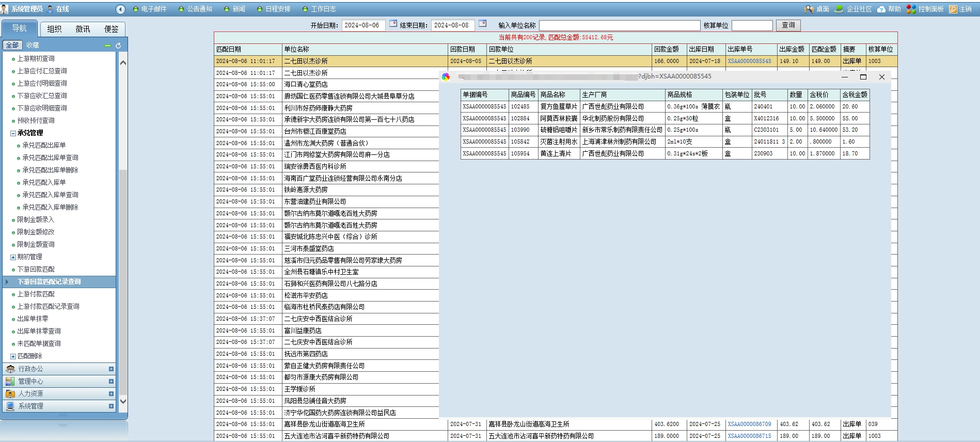The image size is (980, 442).
Task: Open the 企业社区 community icon
Action: pos(839,9)
